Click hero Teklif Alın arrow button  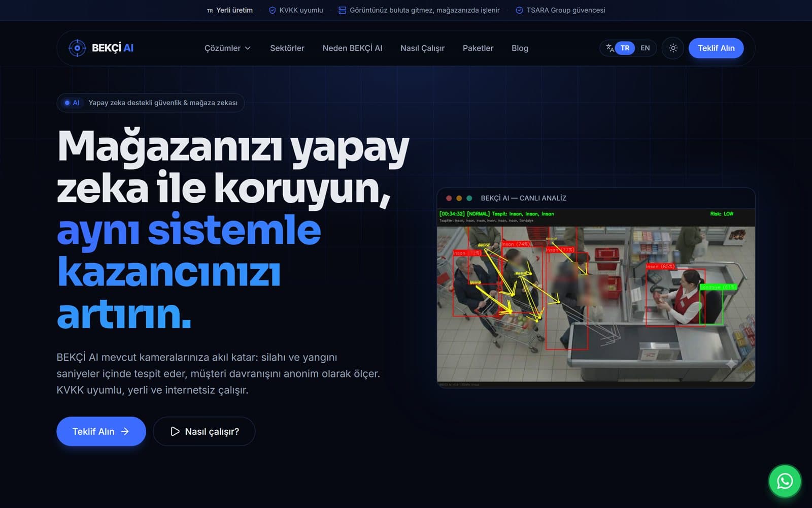101,431
